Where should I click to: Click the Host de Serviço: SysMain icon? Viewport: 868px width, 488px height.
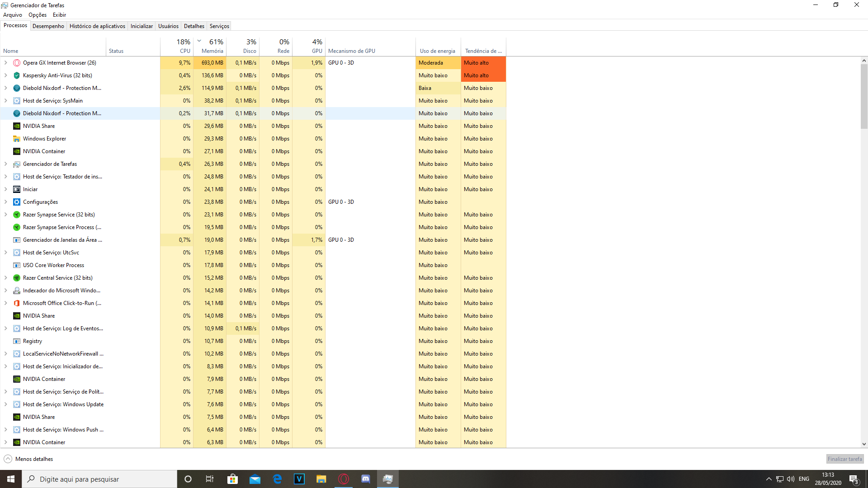coord(17,101)
